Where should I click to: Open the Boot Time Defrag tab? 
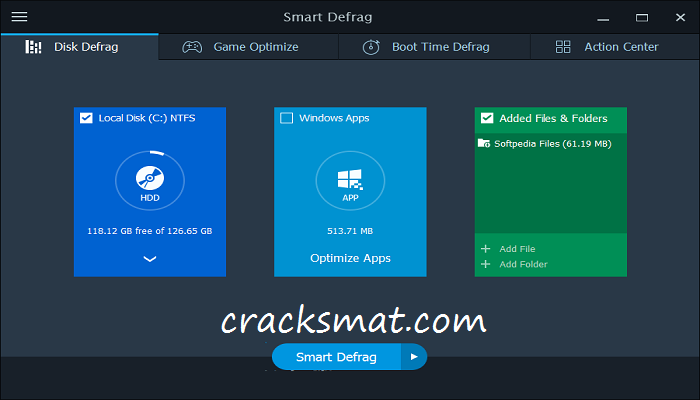click(434, 47)
